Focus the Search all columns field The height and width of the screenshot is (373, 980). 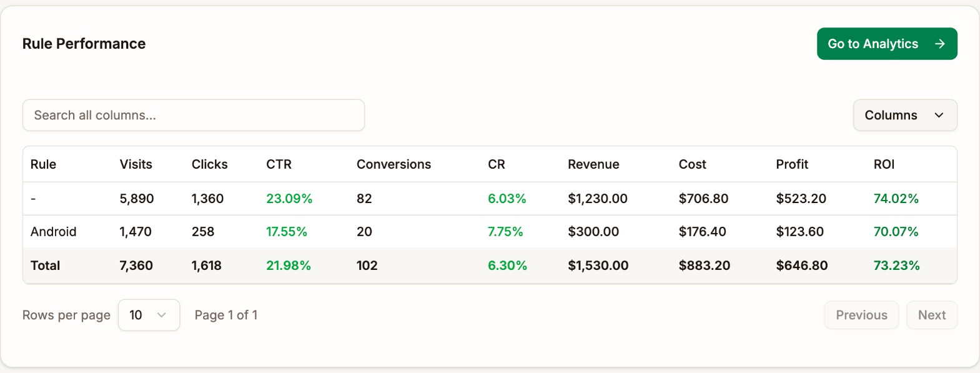[194, 115]
